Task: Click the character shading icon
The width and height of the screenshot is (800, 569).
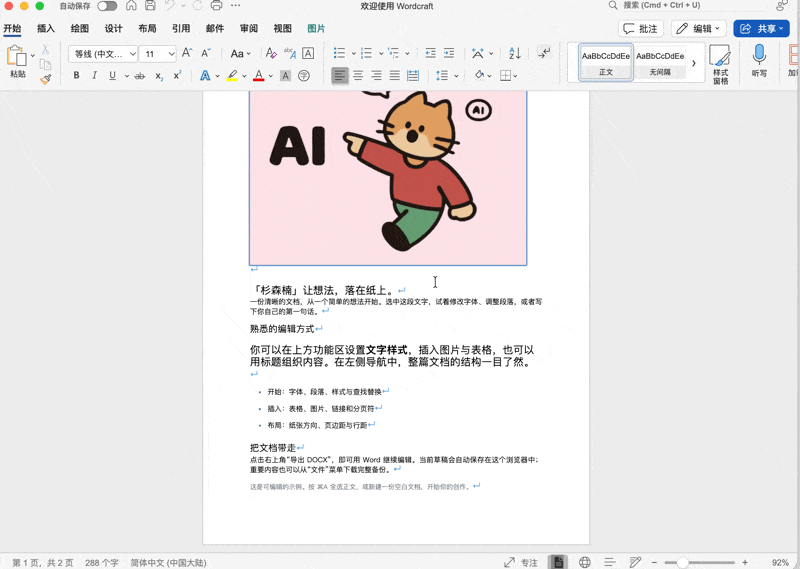Action: [x=286, y=76]
